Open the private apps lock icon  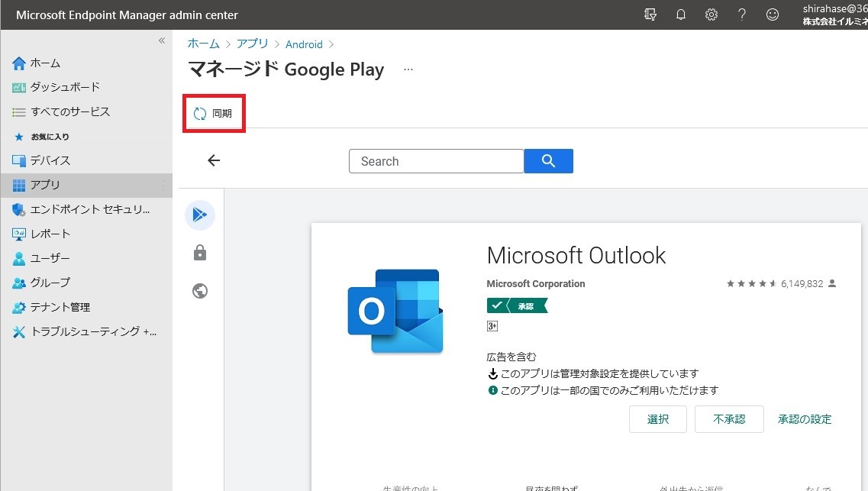200,253
